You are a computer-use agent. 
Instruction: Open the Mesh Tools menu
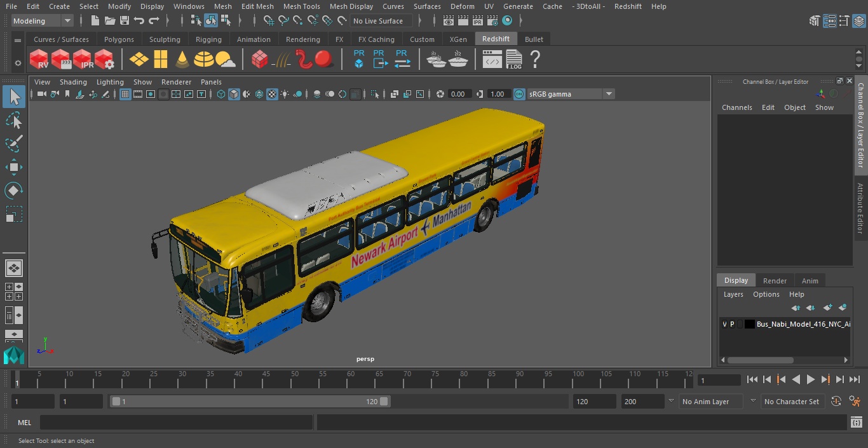coord(301,6)
